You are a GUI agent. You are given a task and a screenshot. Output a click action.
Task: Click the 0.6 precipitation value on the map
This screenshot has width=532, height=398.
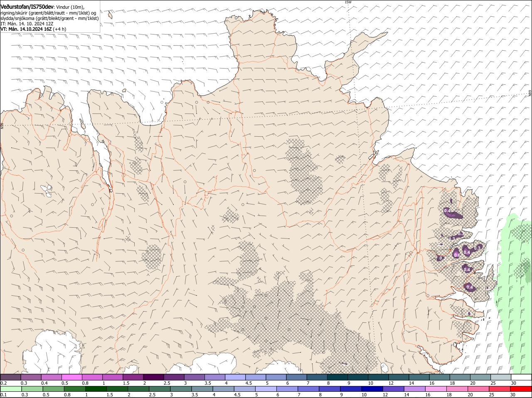(x=456, y=255)
